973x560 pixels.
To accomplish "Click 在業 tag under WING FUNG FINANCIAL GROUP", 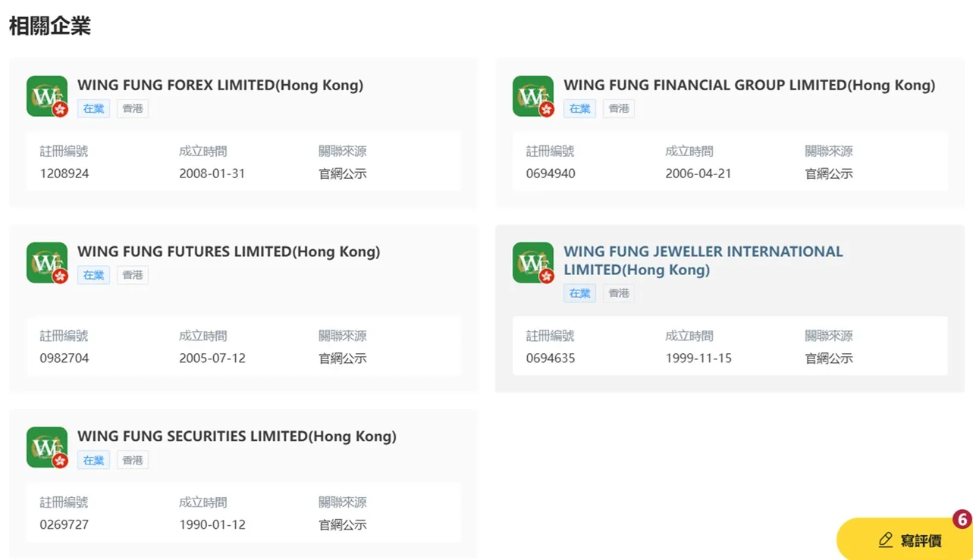I will pos(579,108).
